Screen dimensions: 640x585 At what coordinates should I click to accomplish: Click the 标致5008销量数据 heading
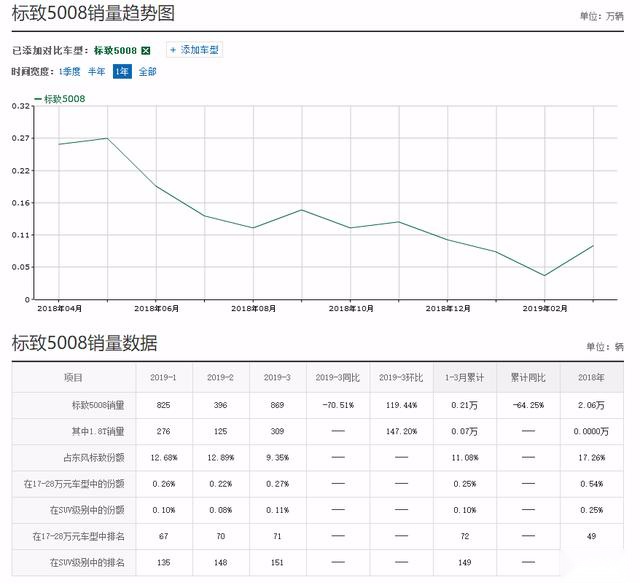[x=84, y=343]
